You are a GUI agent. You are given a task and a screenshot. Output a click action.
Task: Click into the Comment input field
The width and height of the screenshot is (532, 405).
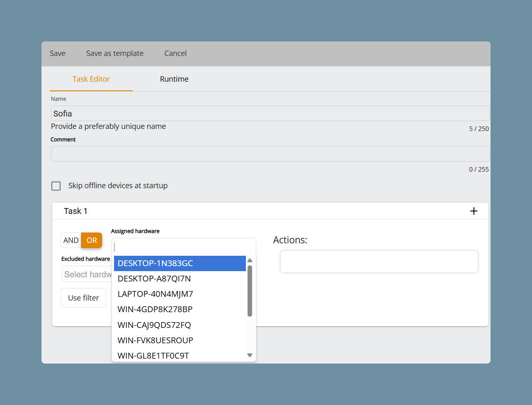[270, 154]
